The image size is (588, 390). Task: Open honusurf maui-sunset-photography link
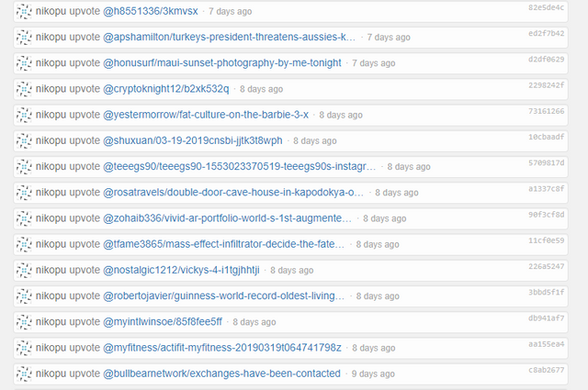(222, 63)
